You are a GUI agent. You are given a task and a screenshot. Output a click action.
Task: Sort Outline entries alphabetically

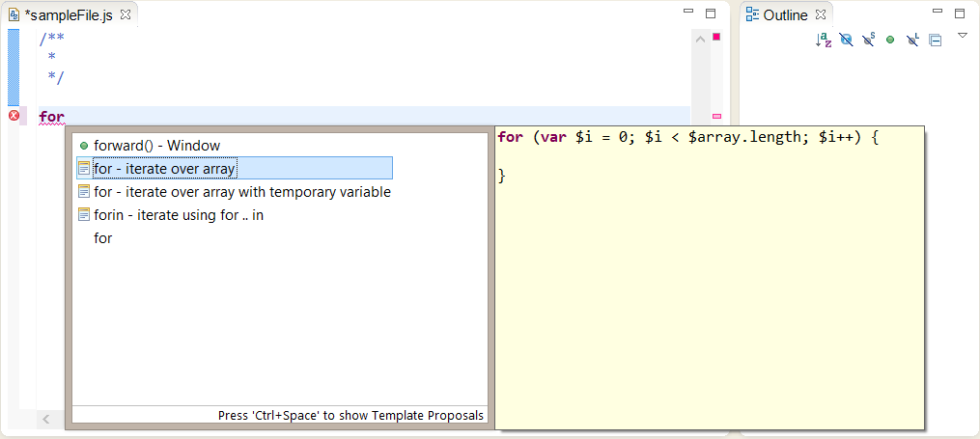coord(824,41)
